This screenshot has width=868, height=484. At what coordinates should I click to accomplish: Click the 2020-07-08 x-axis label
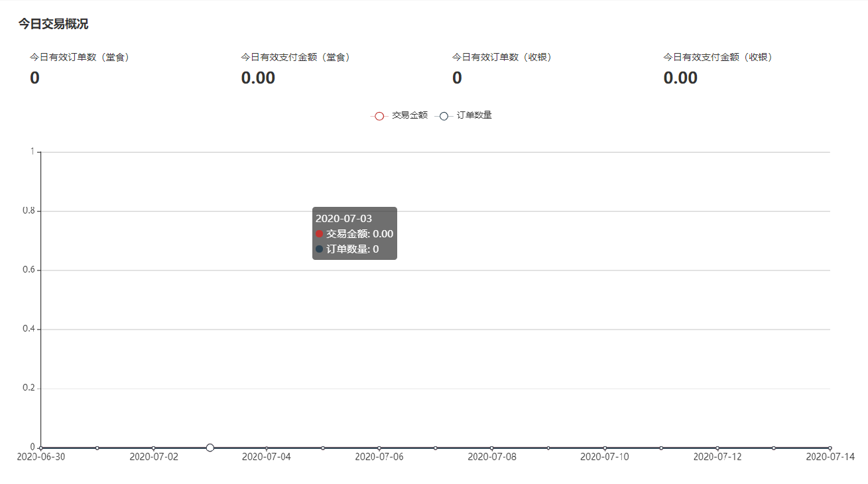coord(492,457)
